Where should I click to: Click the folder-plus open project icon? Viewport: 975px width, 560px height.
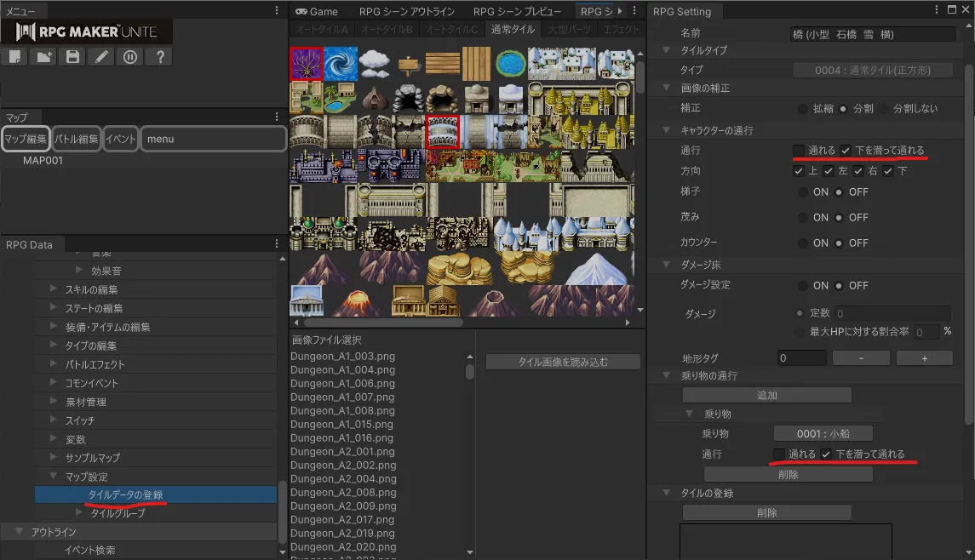(x=43, y=57)
